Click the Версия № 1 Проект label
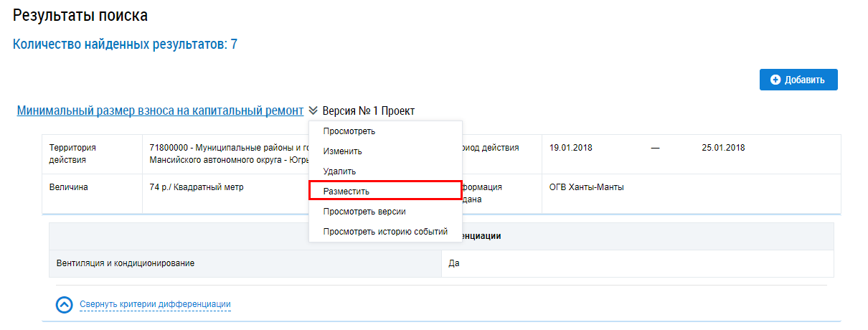Image resolution: width=868 pixels, height=330 pixels. pos(368,111)
